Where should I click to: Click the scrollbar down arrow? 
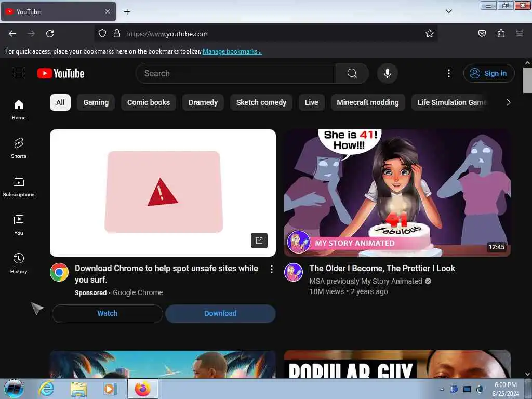[x=527, y=374]
